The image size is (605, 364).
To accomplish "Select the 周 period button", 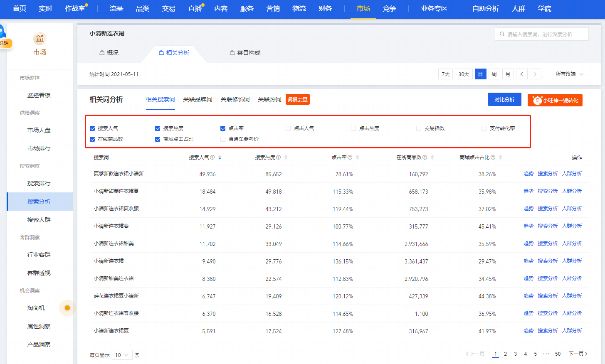I will [494, 74].
